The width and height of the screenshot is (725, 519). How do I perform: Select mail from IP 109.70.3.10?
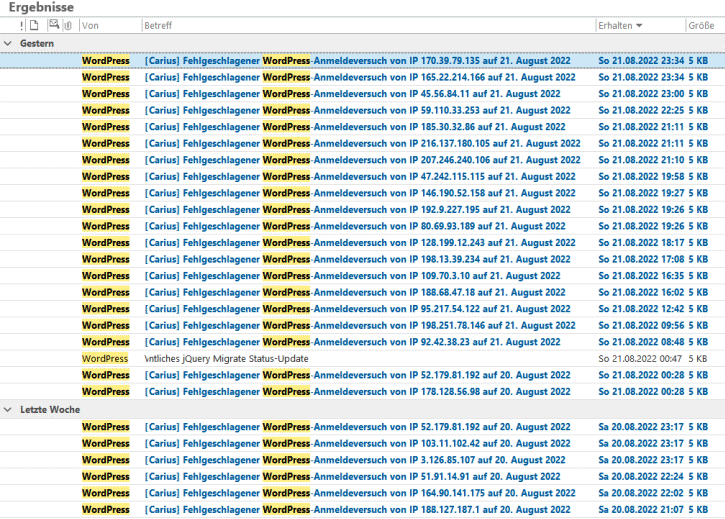pyautogui.click(x=362, y=276)
